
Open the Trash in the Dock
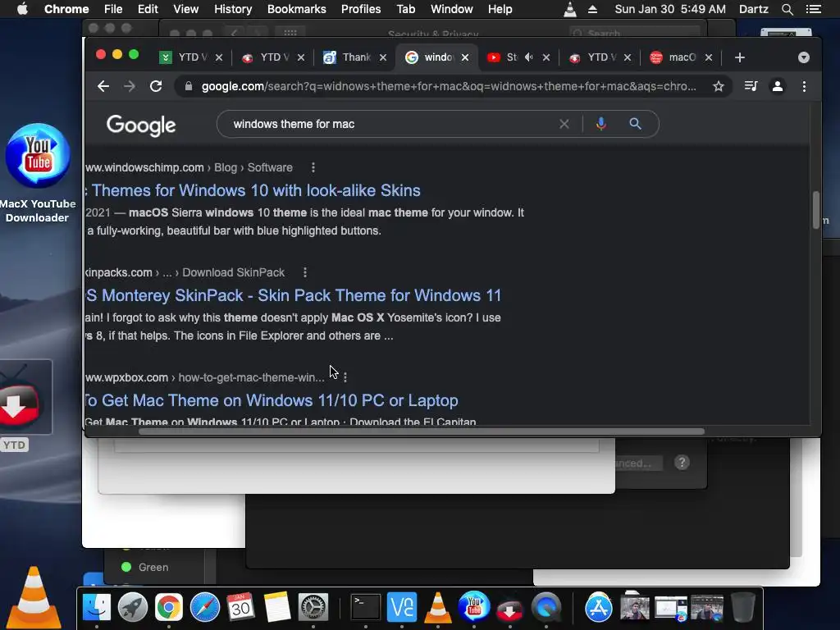coord(742,607)
